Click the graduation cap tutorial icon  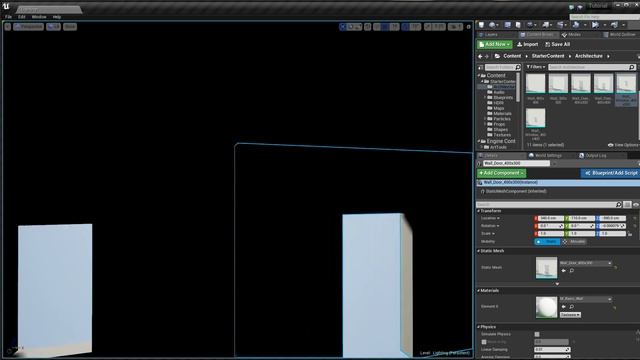(x=580, y=7)
